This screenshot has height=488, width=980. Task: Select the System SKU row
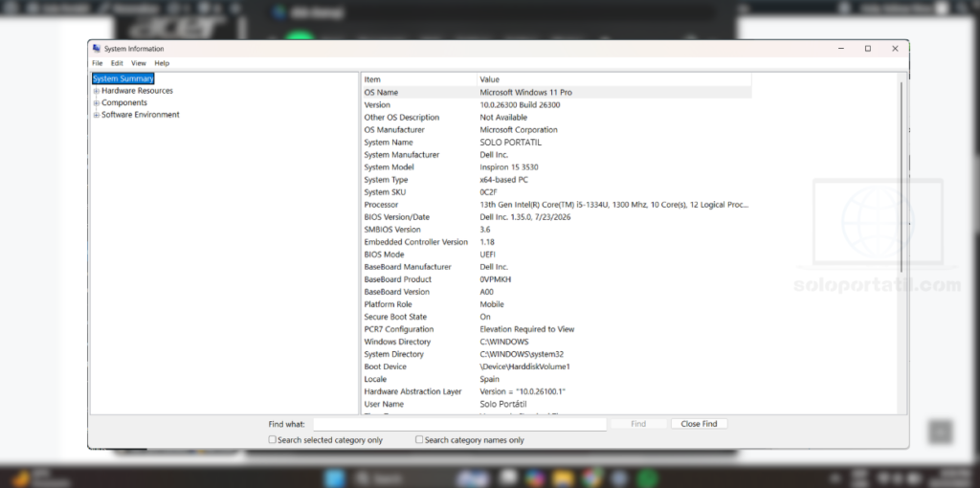[x=556, y=192]
